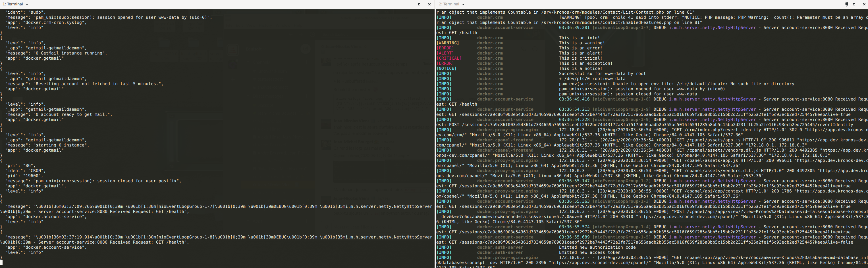
Task: Click the 03:36:39.281 timestamp
Action: click(574, 28)
